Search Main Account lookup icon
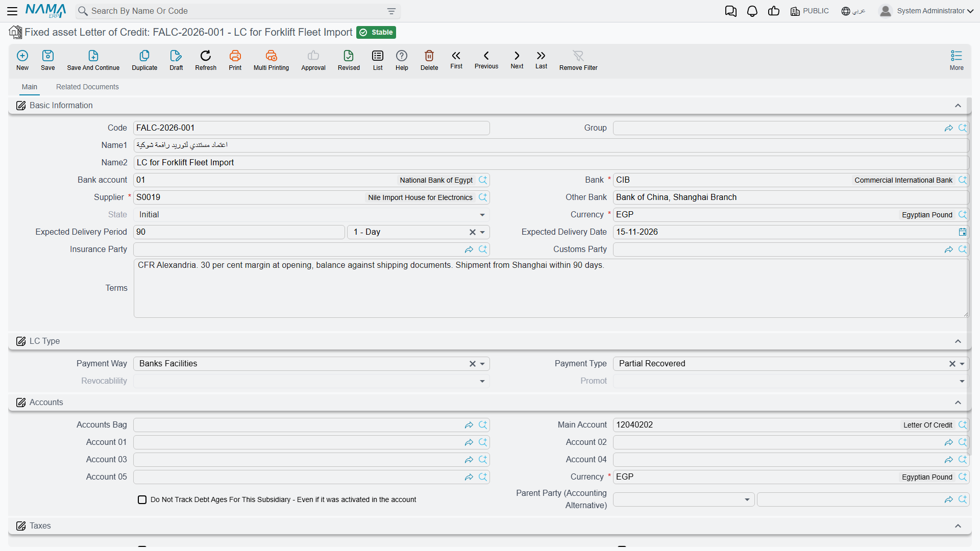The image size is (980, 551). click(963, 425)
